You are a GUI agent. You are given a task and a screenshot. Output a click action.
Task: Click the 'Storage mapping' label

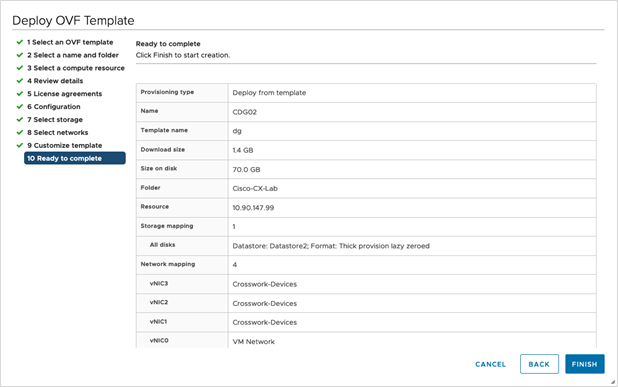pyautogui.click(x=167, y=226)
